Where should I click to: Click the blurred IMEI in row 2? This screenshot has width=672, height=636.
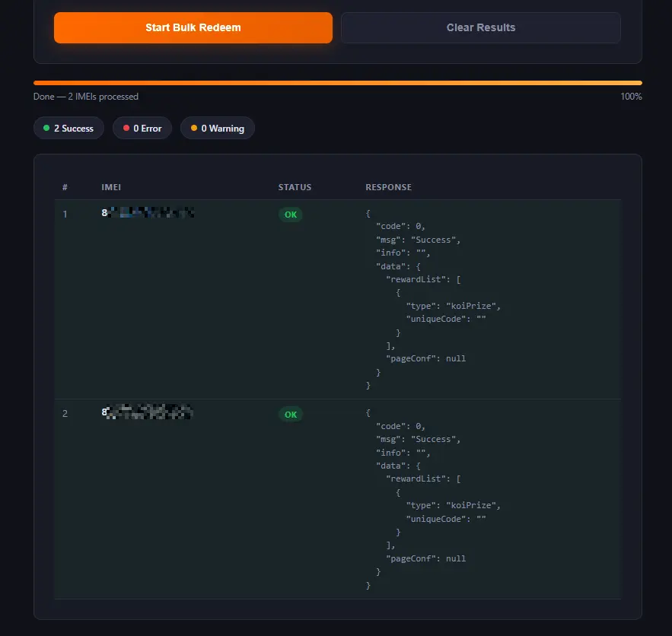coord(147,412)
